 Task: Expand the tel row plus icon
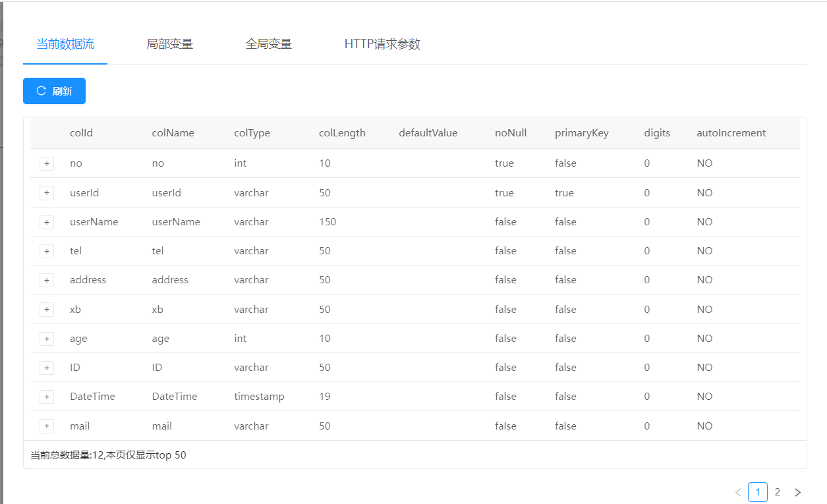(47, 251)
